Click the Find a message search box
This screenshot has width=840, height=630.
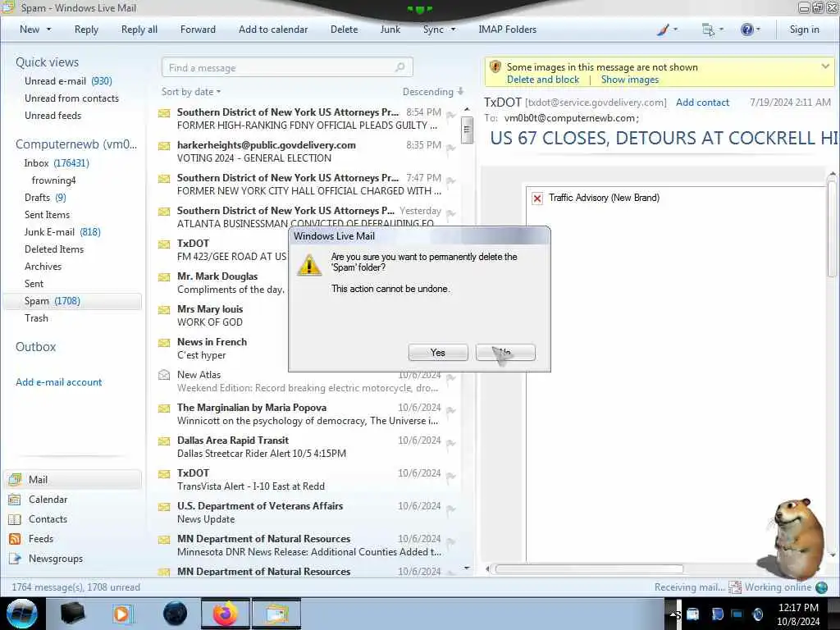(x=287, y=67)
